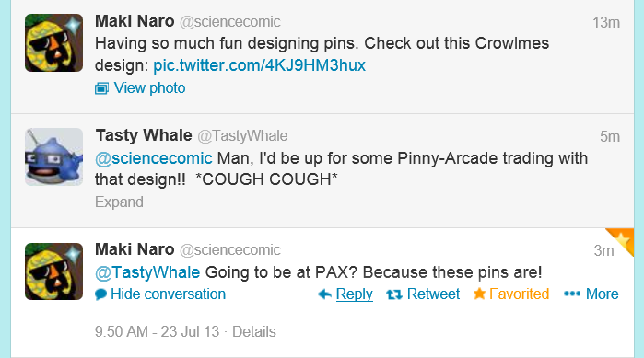Click the speech bubble conversation icon
Image resolution: width=644 pixels, height=358 pixels.
(101, 294)
